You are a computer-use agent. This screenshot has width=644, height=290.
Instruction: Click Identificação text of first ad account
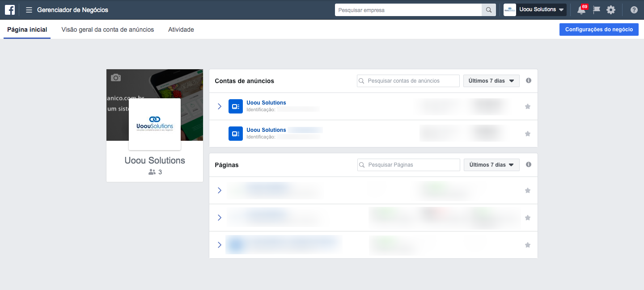tap(261, 109)
